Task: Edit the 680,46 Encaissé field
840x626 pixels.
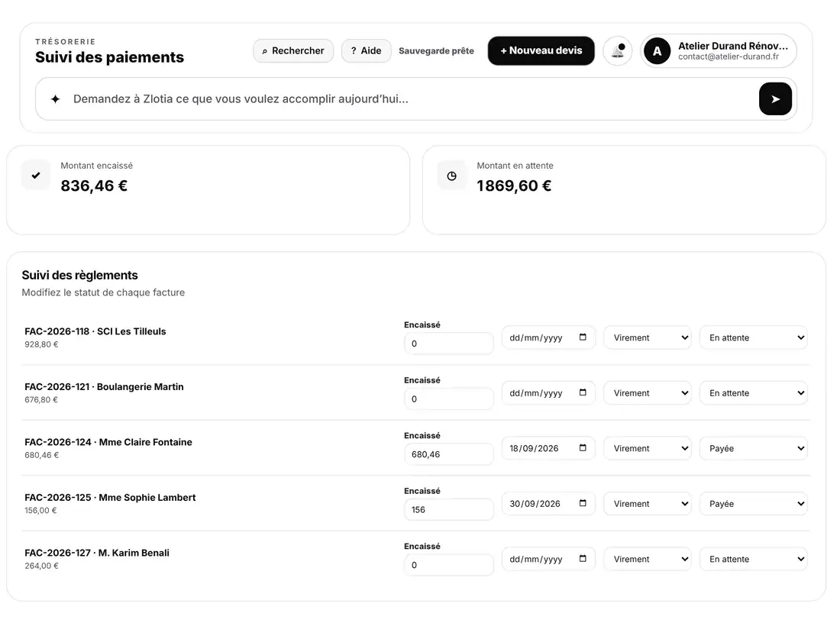Action: pyautogui.click(x=449, y=455)
